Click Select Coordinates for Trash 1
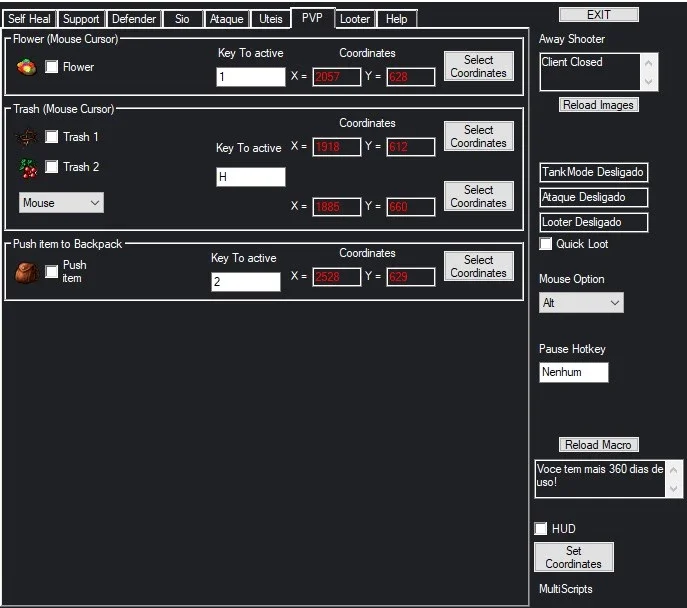687x608 pixels. coord(478,136)
